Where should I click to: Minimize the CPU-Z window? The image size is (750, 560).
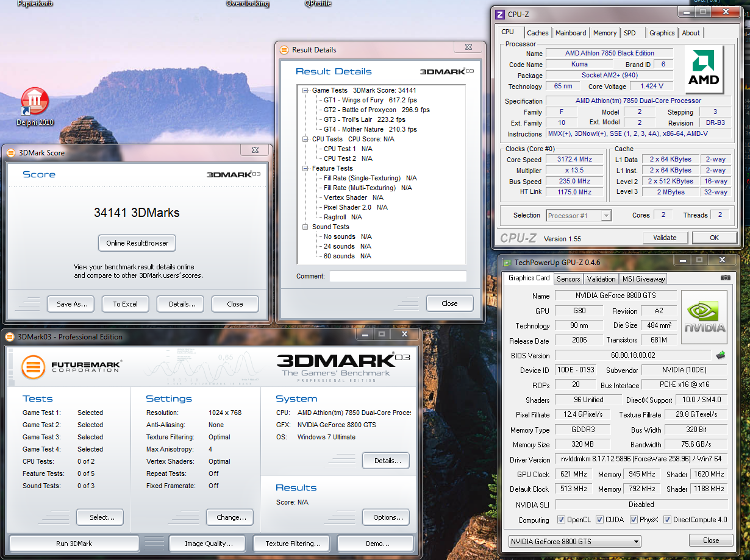point(687,12)
